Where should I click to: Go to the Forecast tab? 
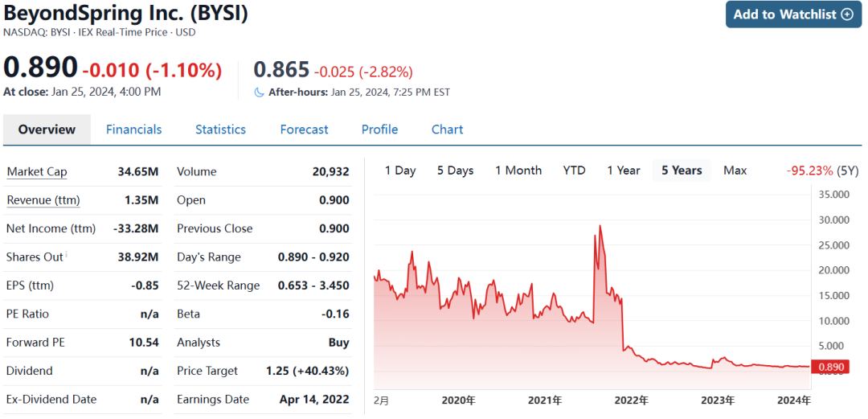coord(304,129)
